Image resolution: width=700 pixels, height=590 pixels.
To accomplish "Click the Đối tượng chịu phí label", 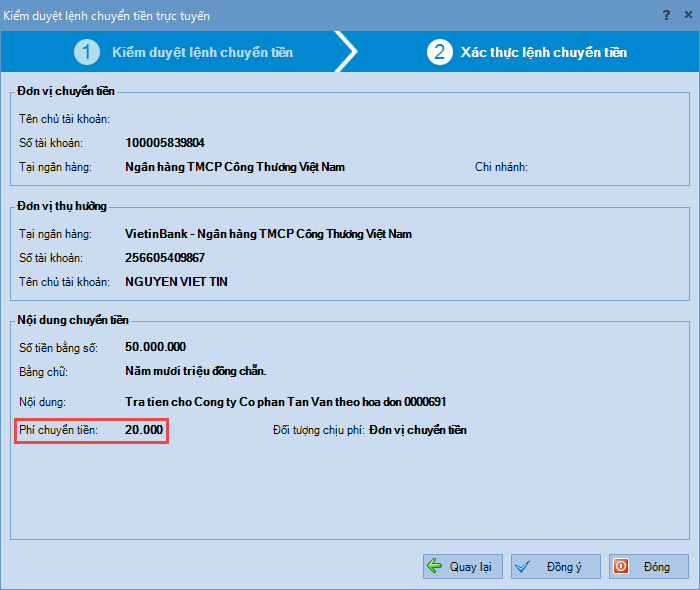I will 319,430.
